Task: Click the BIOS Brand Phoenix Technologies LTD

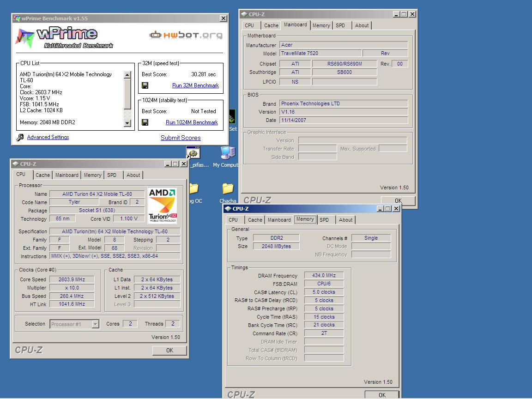Action: point(344,104)
